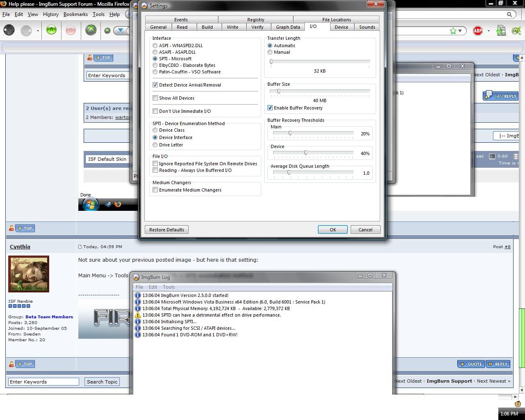Open dropdown arrow beside bookmark star
The height and width of the screenshot is (420, 525).
(x=460, y=31)
